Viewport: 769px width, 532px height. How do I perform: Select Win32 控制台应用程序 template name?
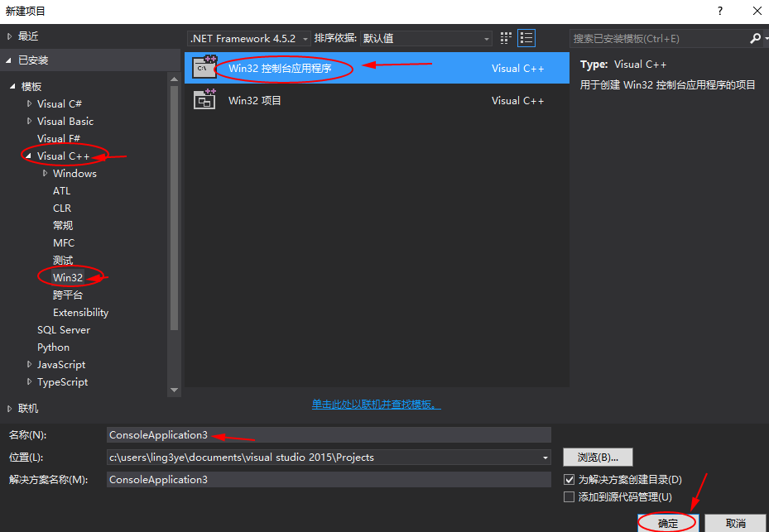tap(280, 68)
